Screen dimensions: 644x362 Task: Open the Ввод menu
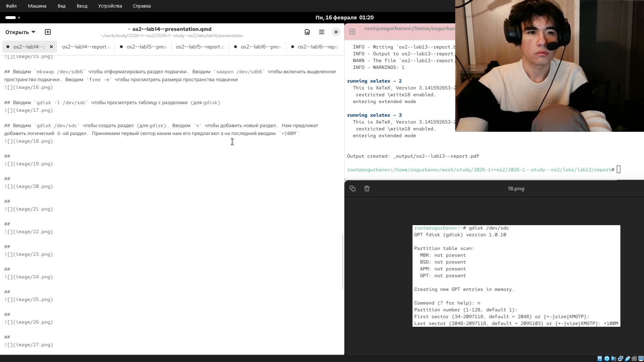tap(82, 6)
